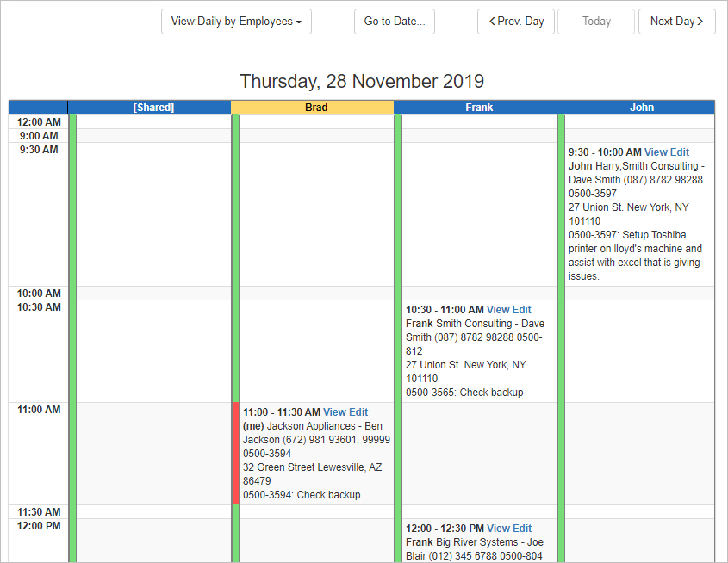Image resolution: width=728 pixels, height=563 pixels.
Task: Edit John's 9:30 - 10:00 AM appointment
Action: [x=680, y=152]
